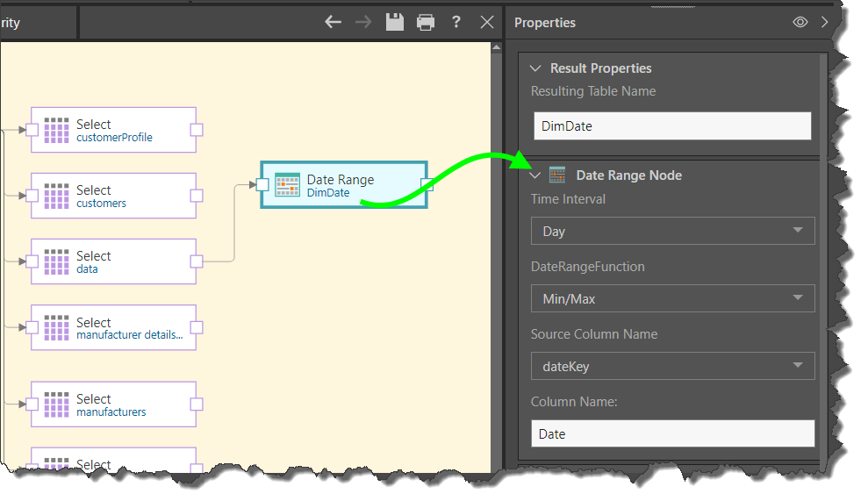Screen dimensions: 868x501
Task: Click the forward arrow in toolbar
Action: pyautogui.click(x=363, y=22)
